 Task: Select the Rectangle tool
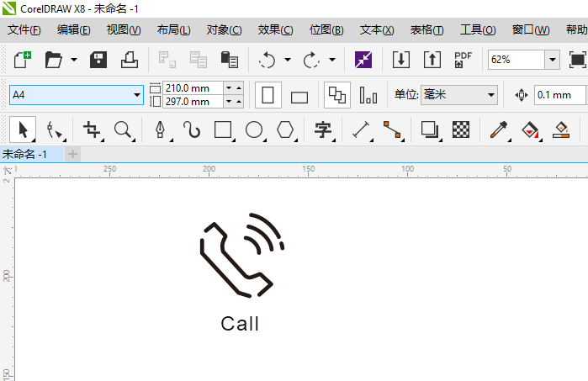[224, 130]
